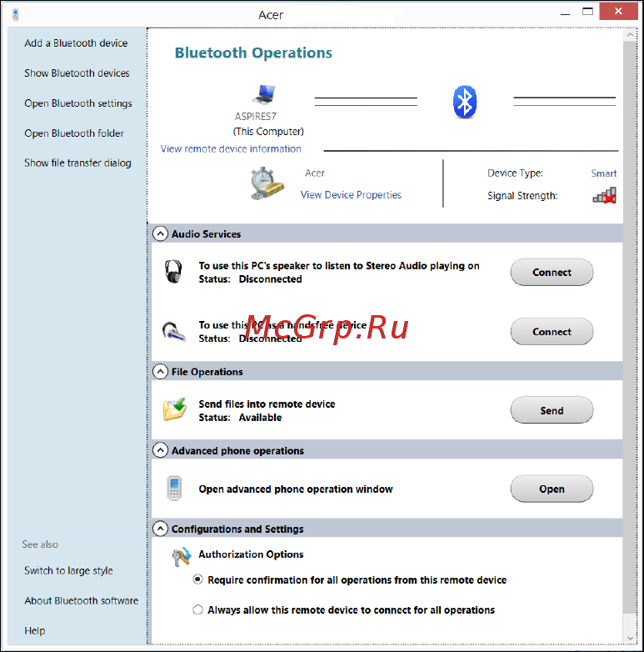Click the Device Type label
The image size is (644, 652).
[515, 173]
